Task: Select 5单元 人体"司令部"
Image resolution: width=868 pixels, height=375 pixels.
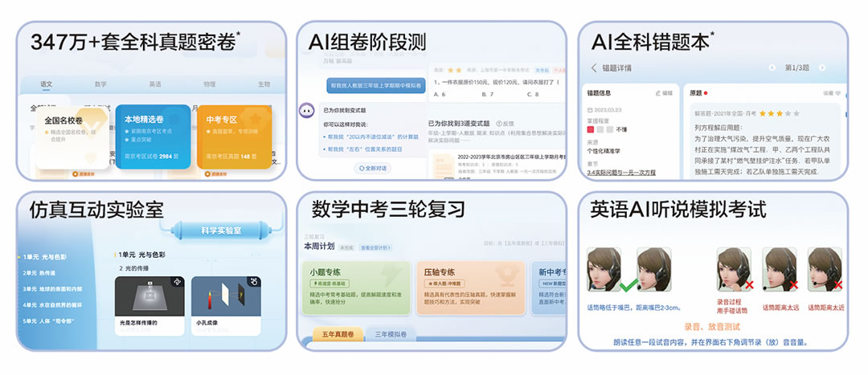Action: click(x=48, y=320)
